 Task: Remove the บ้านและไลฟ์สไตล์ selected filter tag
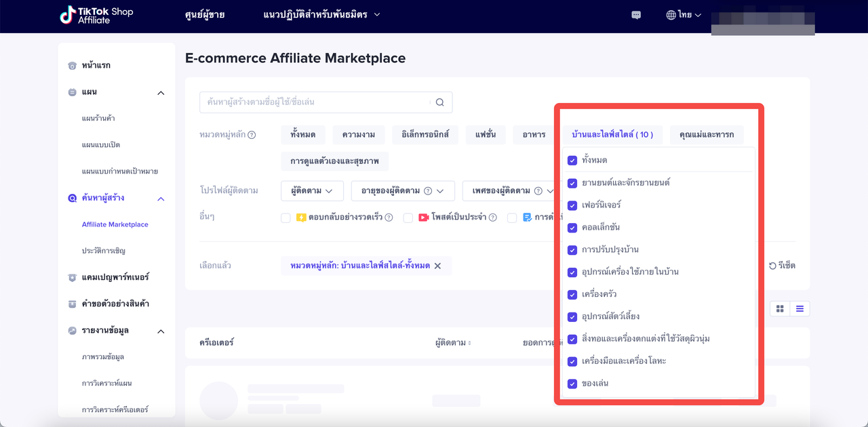[438, 266]
